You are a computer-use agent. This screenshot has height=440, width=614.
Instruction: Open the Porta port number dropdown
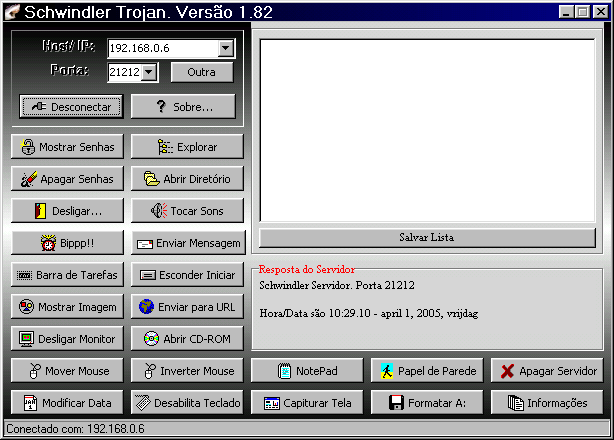[x=149, y=72]
